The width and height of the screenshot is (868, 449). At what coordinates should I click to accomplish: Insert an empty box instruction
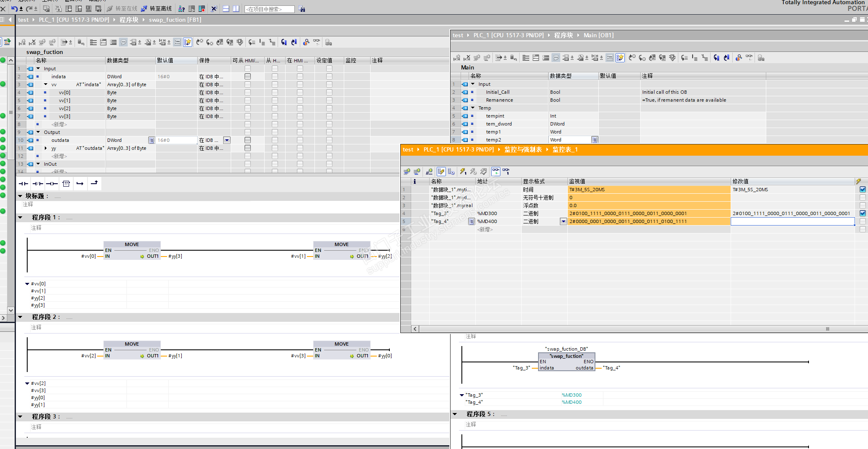66,183
